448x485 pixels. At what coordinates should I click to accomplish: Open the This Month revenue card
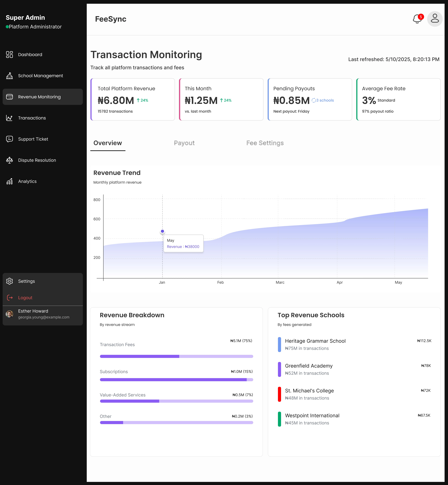pyautogui.click(x=221, y=99)
